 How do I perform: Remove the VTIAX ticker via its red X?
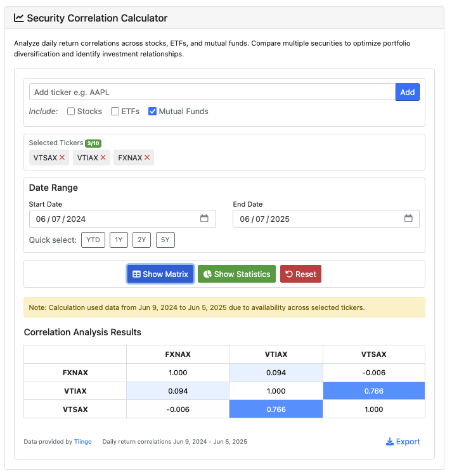click(103, 158)
